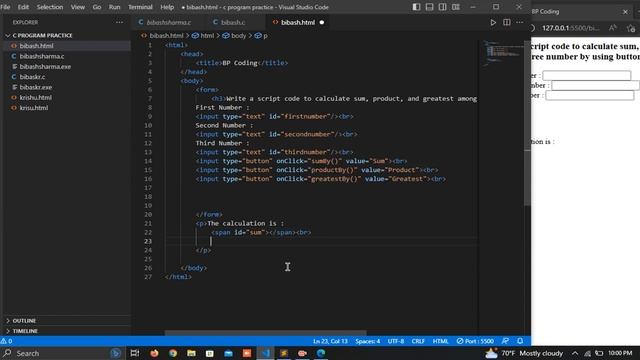This screenshot has height=360, width=640.
Task: Open the Run menu
Action: [x=114, y=7]
